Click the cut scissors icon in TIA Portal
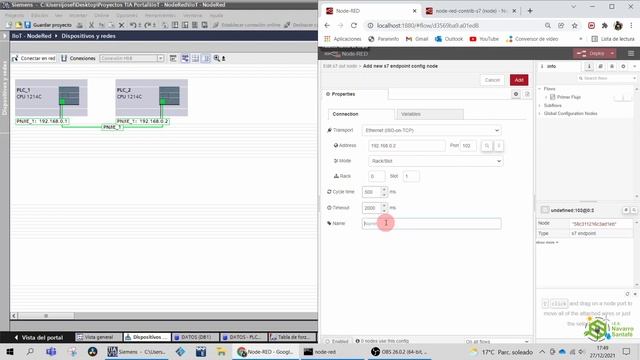The height and width of the screenshot is (360, 640). click(x=91, y=25)
